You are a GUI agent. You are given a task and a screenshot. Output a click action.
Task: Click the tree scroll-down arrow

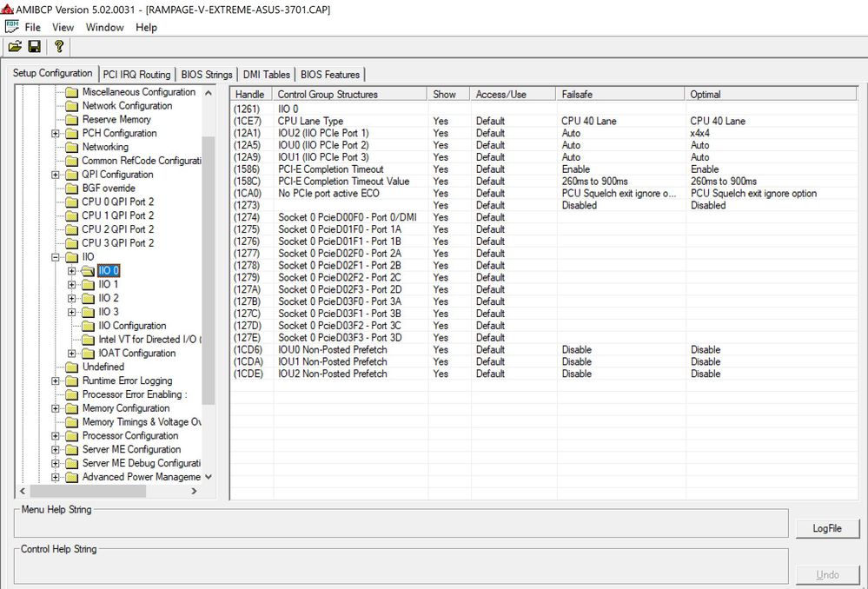coord(209,477)
